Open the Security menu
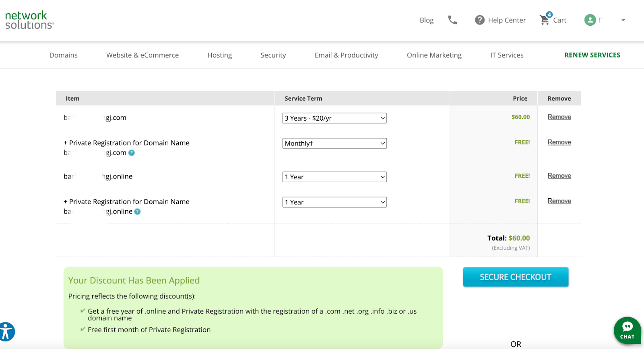The height and width of the screenshot is (349, 644). tap(273, 55)
